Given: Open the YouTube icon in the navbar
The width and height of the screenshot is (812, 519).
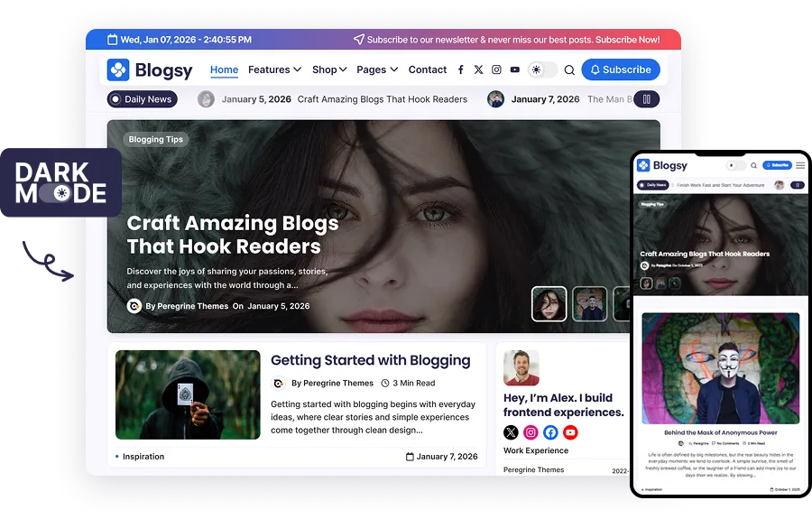Looking at the screenshot, I should coord(514,70).
